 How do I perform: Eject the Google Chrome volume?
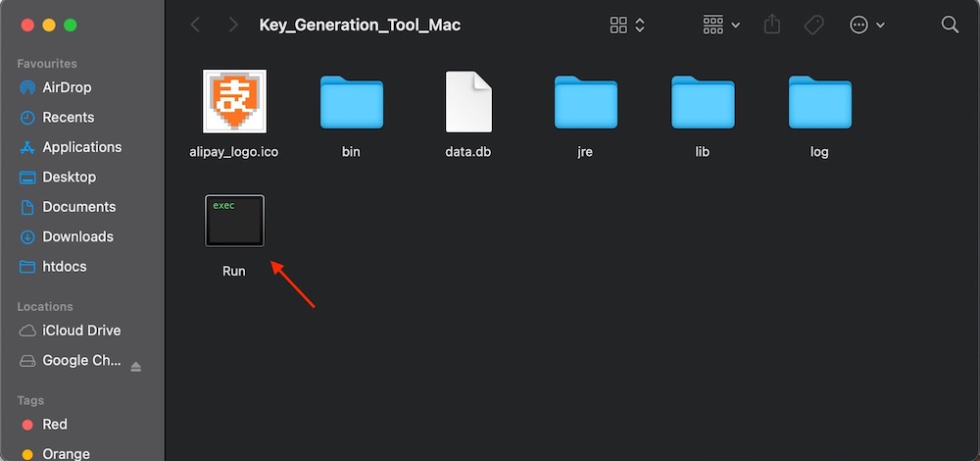click(136, 366)
